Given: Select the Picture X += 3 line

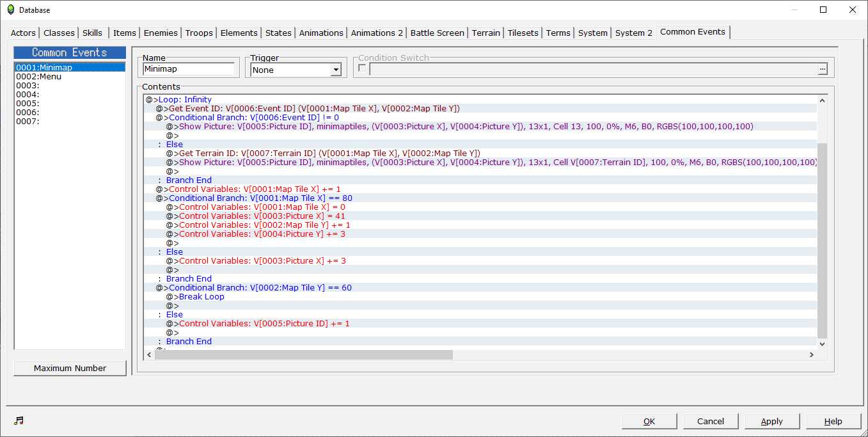Looking at the screenshot, I should 480,260.
